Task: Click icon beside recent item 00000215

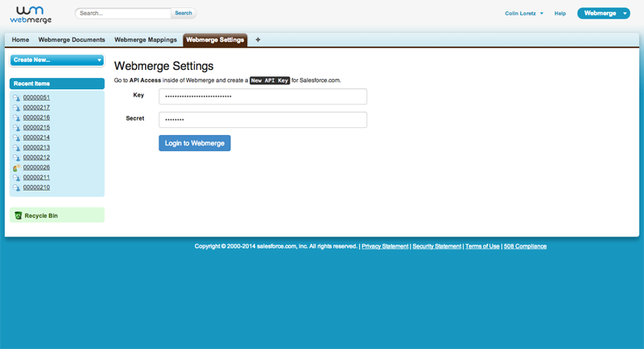Action: coord(16,128)
